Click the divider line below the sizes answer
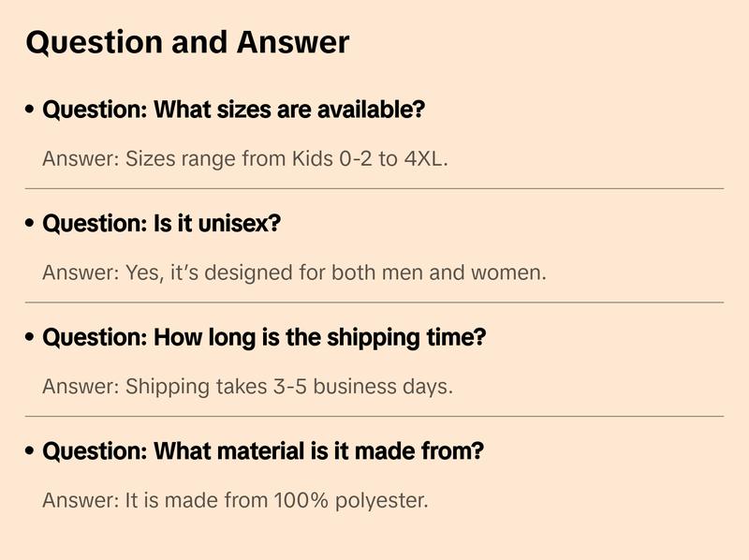Viewport: 749px width, 560px height. [x=374, y=188]
